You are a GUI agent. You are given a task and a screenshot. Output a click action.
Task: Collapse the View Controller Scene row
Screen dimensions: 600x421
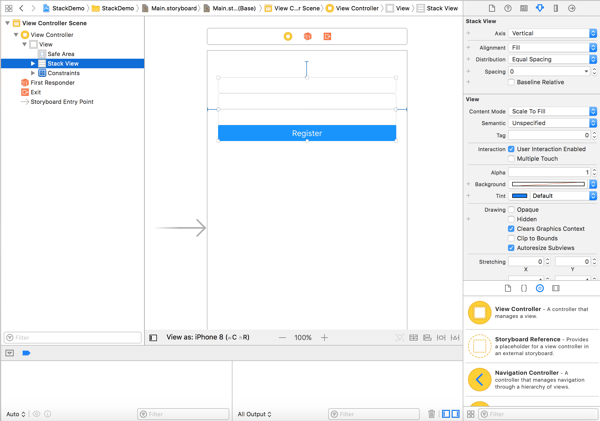coord(7,23)
